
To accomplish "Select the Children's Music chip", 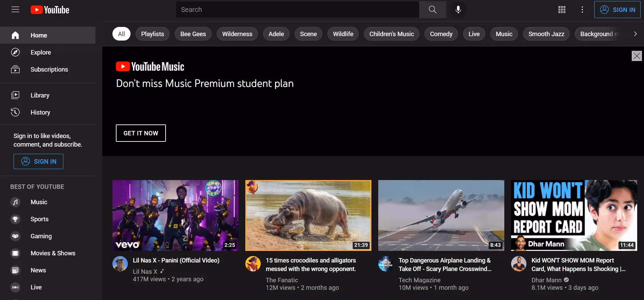I will (392, 34).
